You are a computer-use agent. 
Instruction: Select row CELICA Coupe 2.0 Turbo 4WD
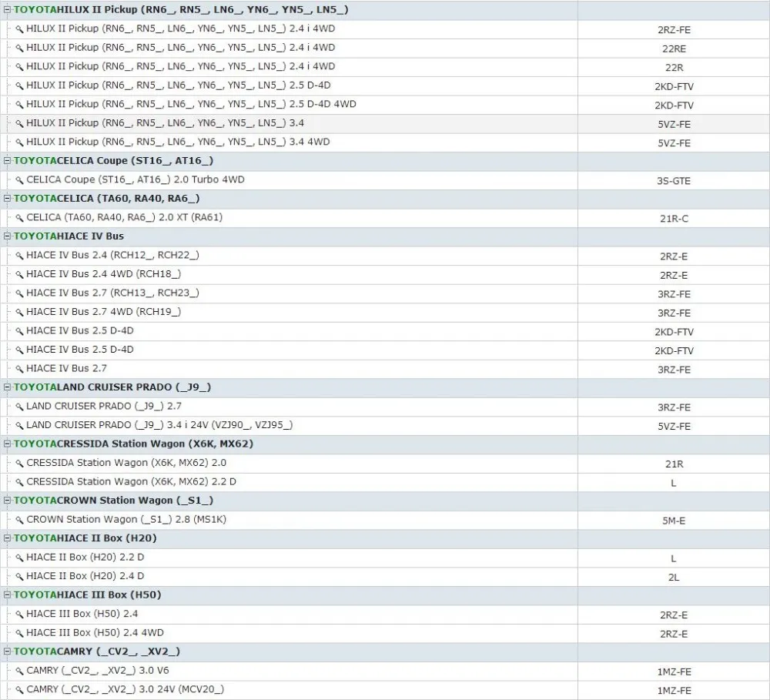(x=385, y=180)
